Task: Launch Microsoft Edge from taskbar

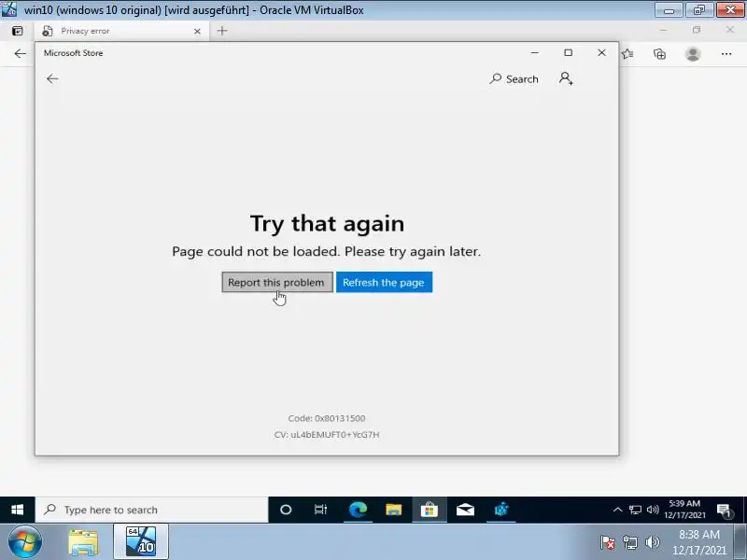Action: (x=358, y=510)
